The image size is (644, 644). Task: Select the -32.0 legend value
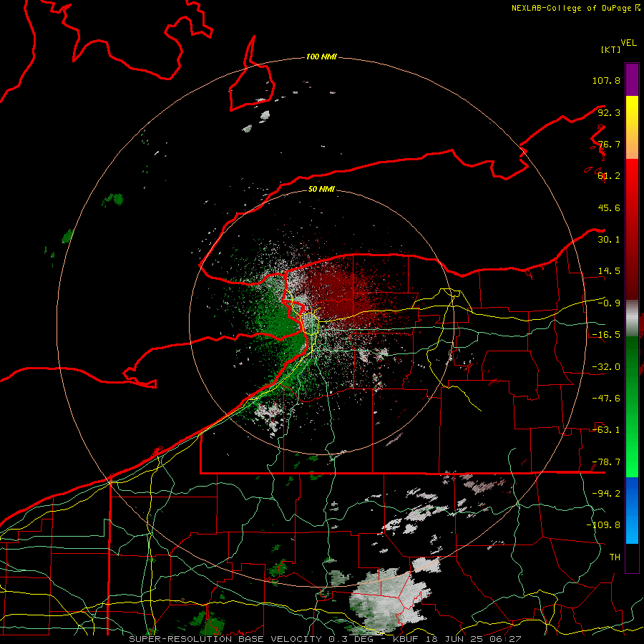pyautogui.click(x=606, y=367)
